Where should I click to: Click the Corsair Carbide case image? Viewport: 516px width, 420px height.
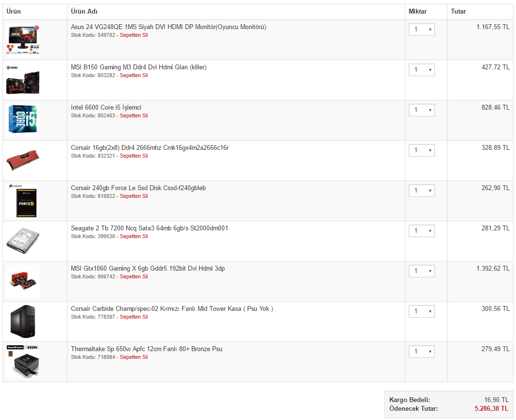coord(23,321)
